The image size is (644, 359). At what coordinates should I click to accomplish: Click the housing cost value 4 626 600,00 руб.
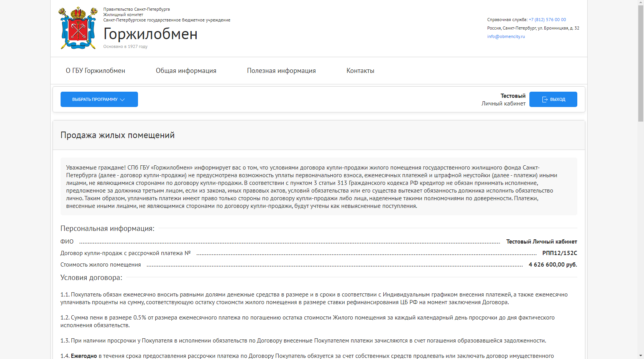point(552,265)
